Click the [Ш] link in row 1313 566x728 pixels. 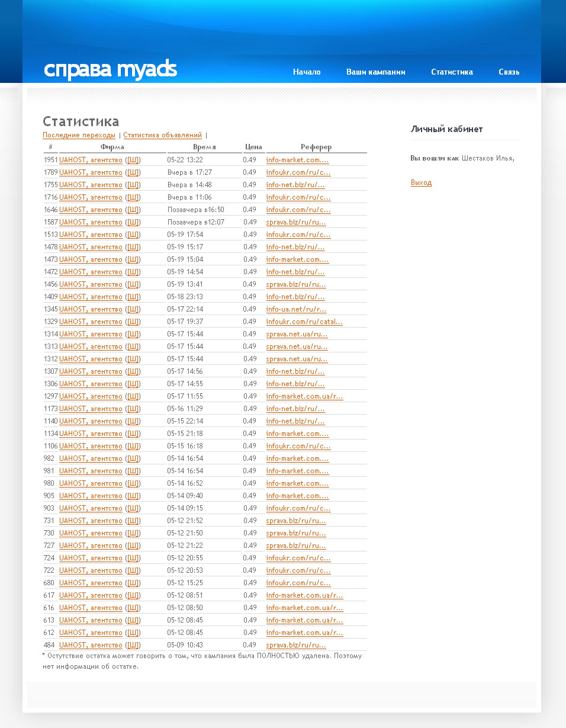coord(134,347)
